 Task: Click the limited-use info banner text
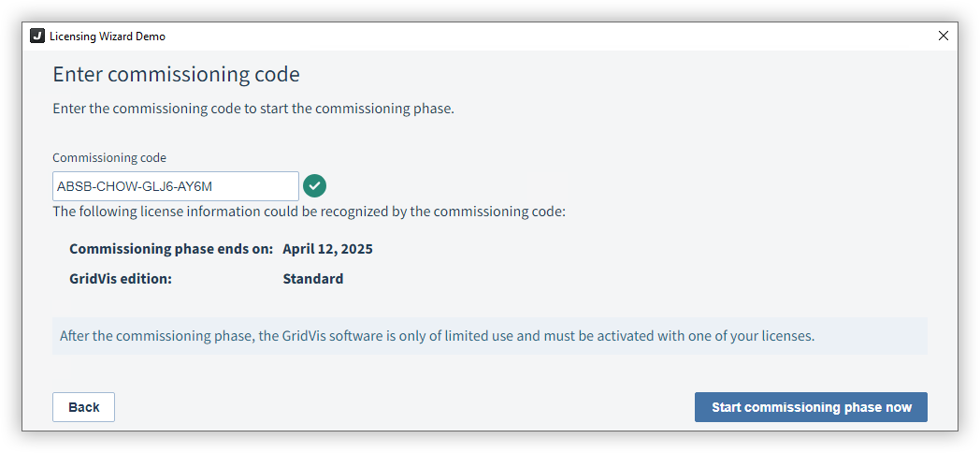[x=437, y=336]
